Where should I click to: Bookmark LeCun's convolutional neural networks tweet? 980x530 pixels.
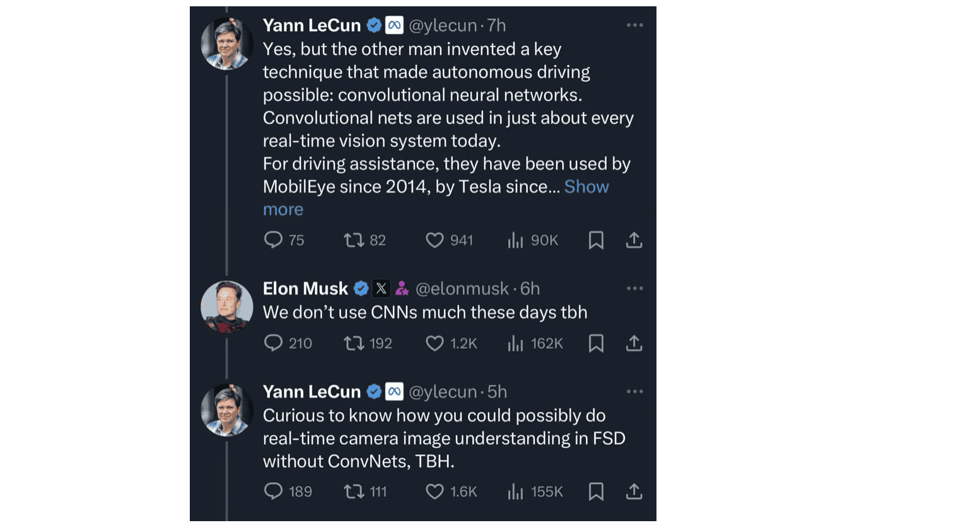pyautogui.click(x=596, y=240)
